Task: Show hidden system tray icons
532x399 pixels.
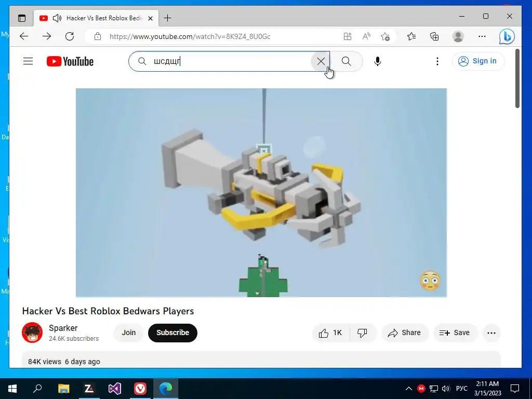Action: click(x=409, y=389)
